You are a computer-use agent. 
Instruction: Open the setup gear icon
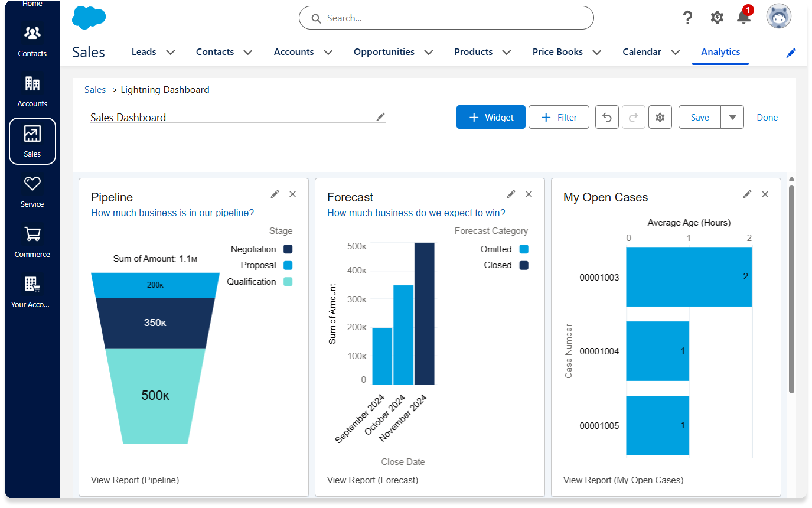tap(717, 17)
